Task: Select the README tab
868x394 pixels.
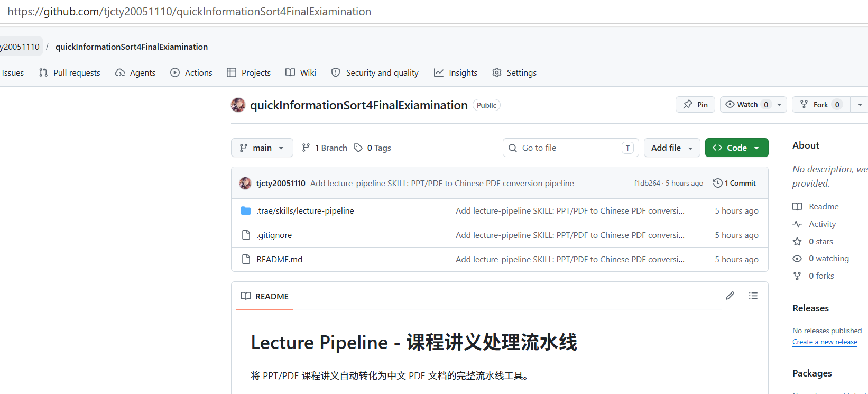Action: point(265,296)
